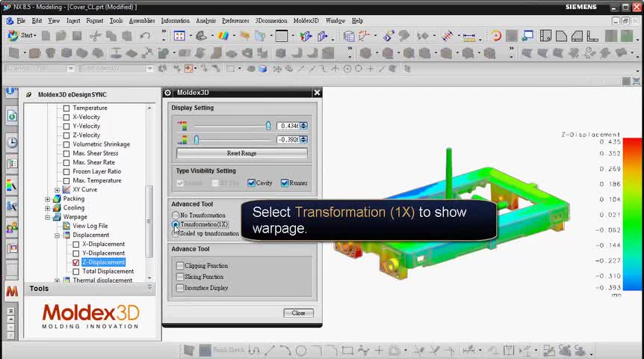Select the Transformation(1X) radio button
This screenshot has width=644, height=359.
pos(176,224)
